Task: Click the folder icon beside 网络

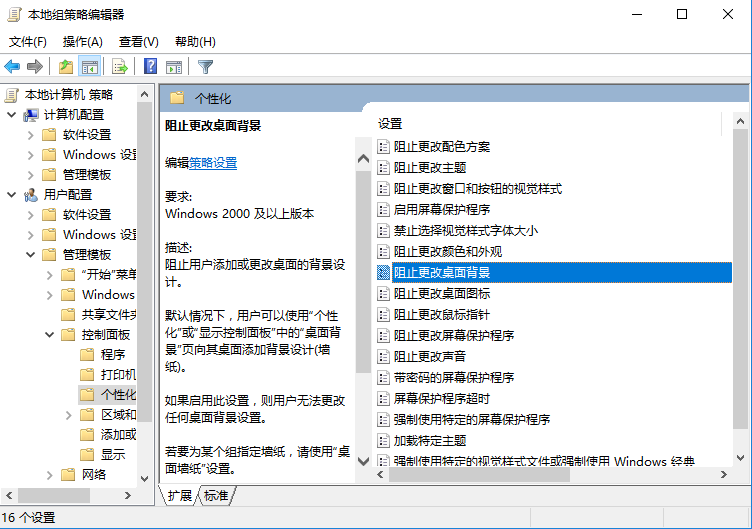Action: point(68,474)
